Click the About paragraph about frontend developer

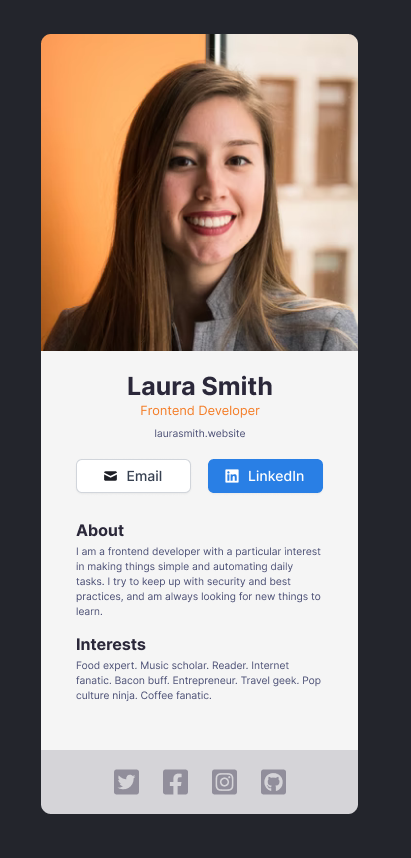tap(199, 581)
